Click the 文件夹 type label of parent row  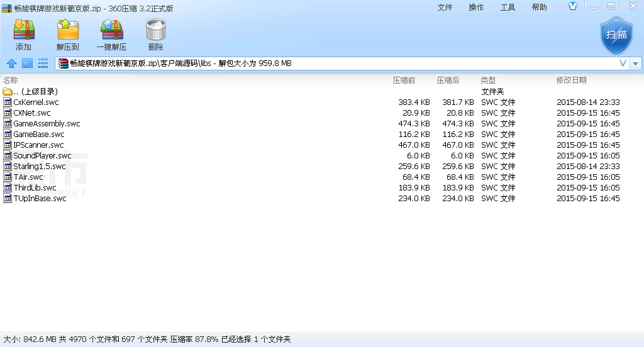(492, 92)
